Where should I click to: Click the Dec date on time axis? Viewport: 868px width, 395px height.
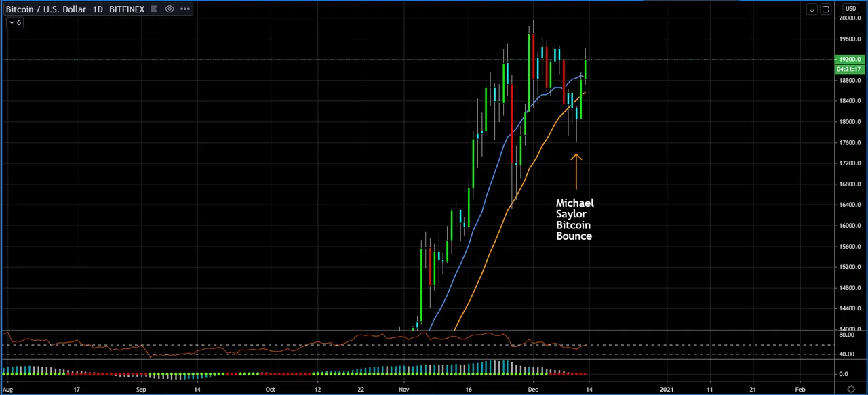click(x=533, y=390)
